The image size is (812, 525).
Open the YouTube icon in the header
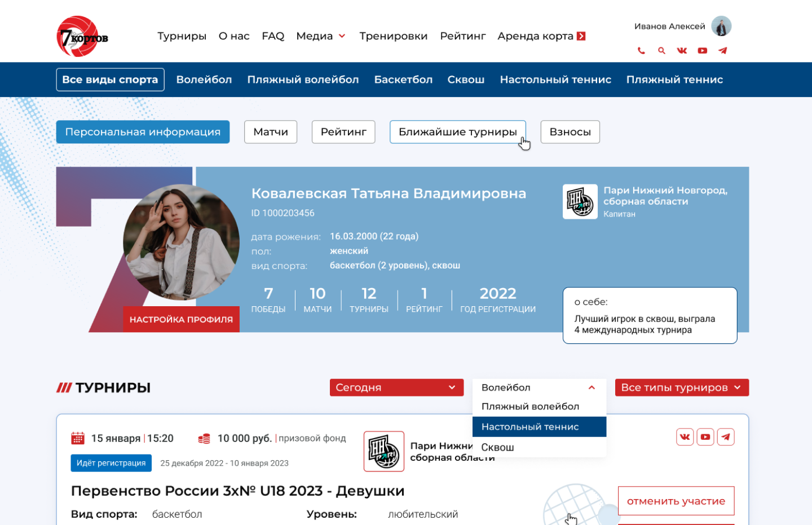(x=702, y=50)
